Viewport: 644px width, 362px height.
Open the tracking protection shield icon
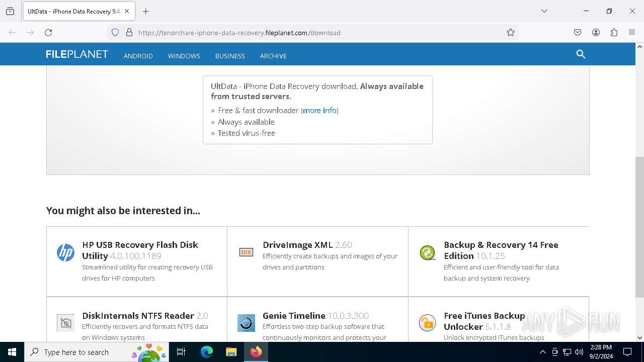(x=115, y=33)
